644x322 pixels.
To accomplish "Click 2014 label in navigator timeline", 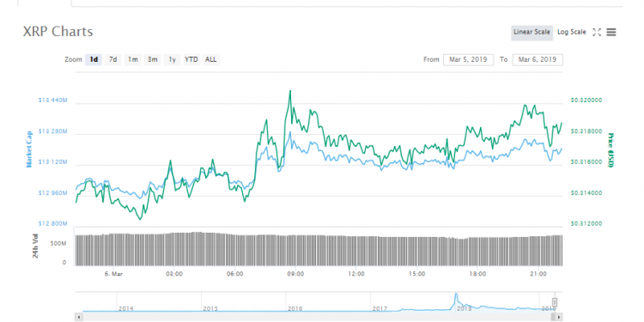I will point(125,308).
